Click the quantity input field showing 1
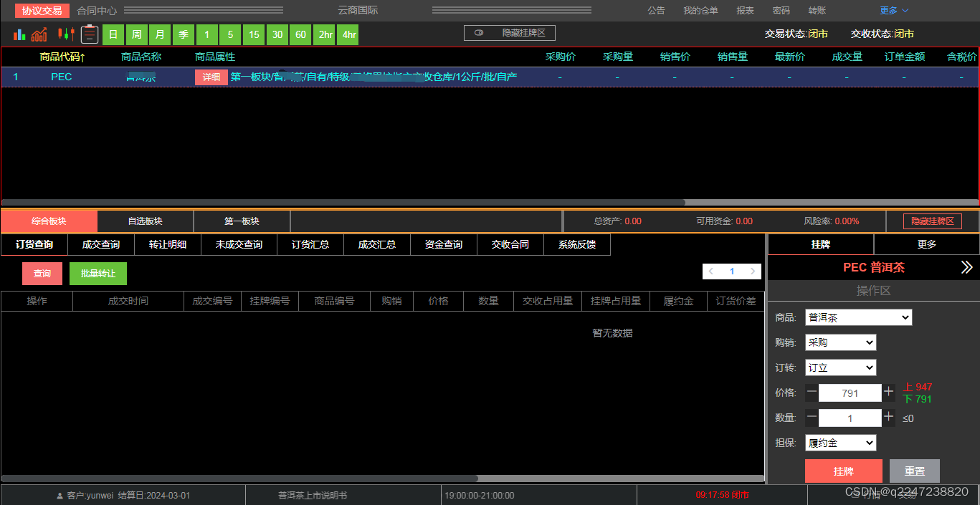Image resolution: width=980 pixels, height=505 pixels. pos(850,418)
